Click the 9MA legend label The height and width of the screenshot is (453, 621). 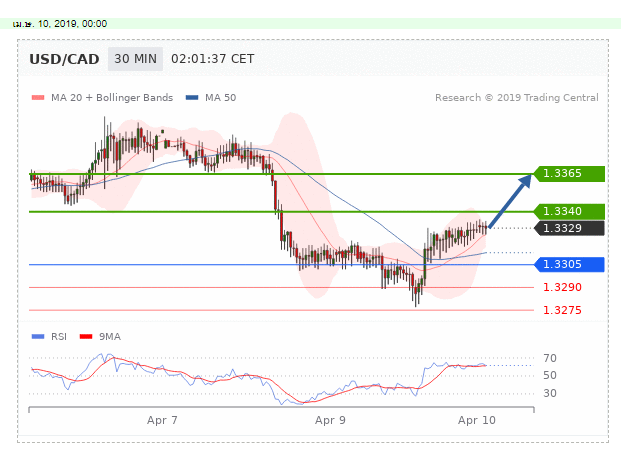(x=110, y=337)
